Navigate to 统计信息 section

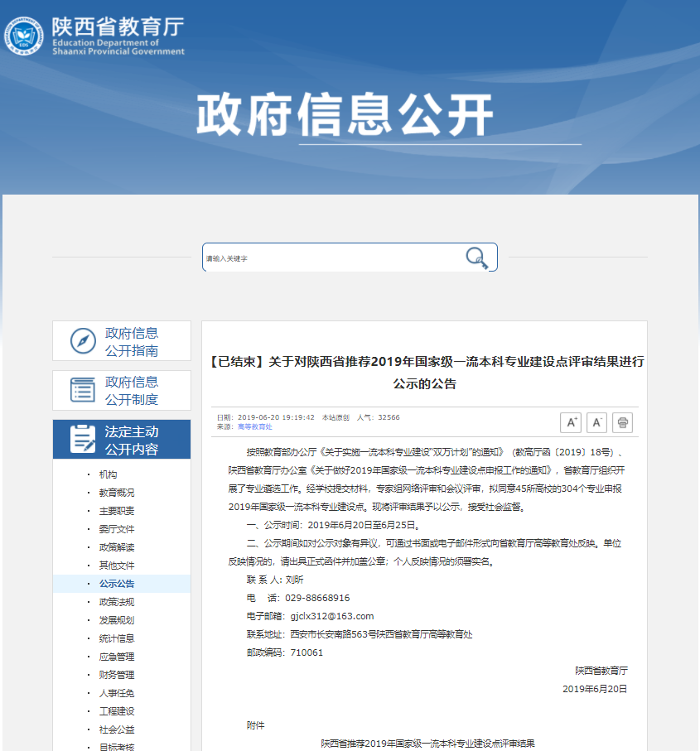[116, 638]
